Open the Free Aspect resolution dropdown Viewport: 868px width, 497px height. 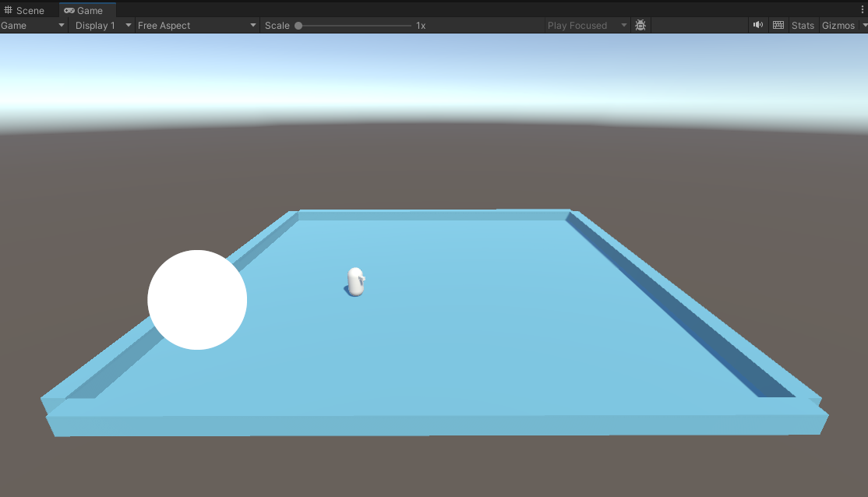[196, 26]
